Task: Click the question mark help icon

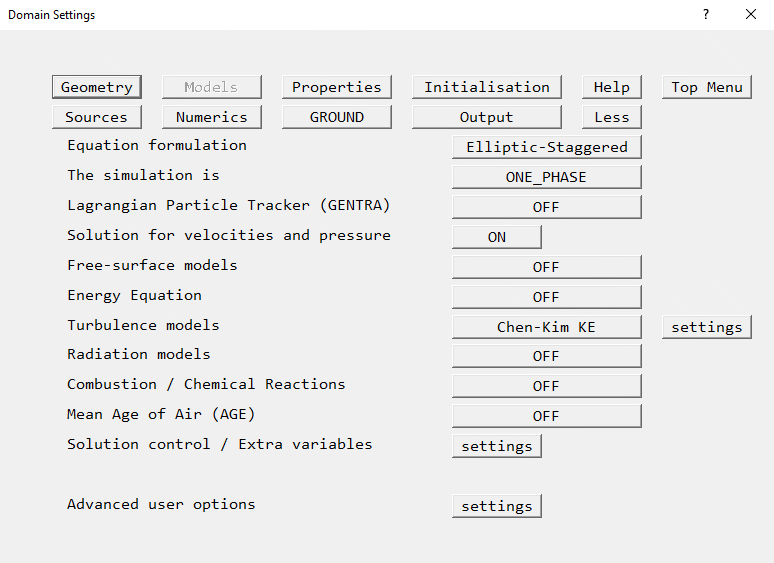Action: click(706, 15)
